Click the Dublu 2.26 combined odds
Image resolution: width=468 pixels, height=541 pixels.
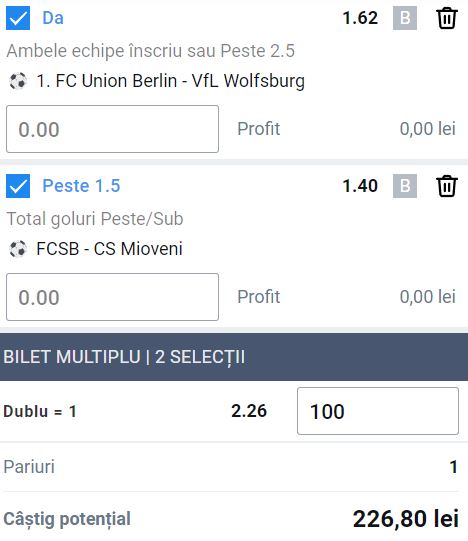(249, 411)
